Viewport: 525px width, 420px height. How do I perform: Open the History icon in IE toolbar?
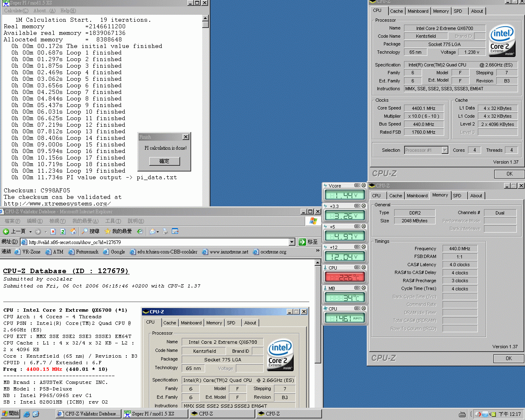click(140, 231)
